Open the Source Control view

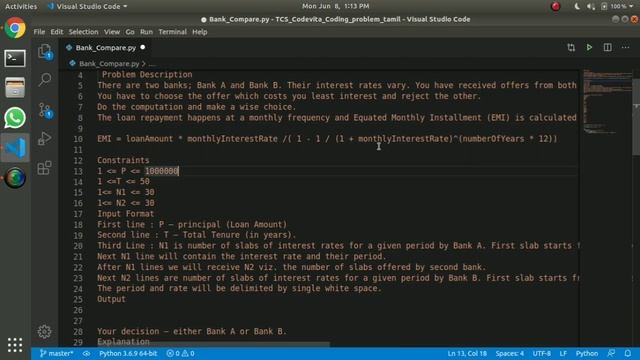[45, 110]
